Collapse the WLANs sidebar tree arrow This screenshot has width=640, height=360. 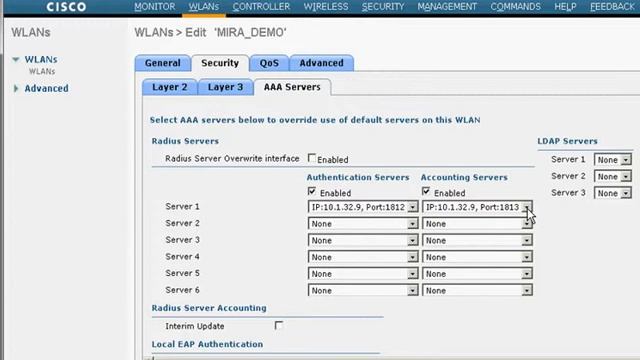point(16,60)
